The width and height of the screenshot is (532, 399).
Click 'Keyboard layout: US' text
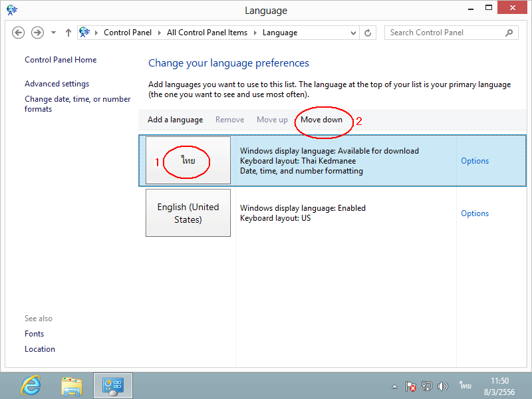[275, 218]
